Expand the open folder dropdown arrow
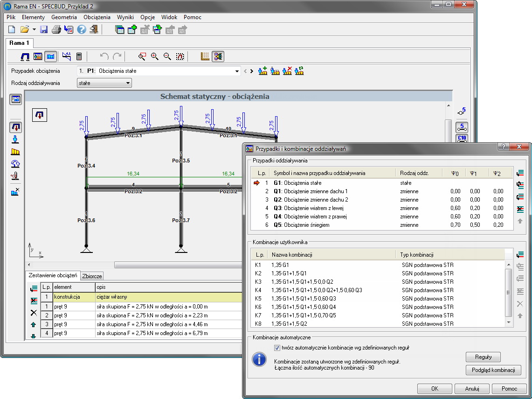Viewport: 532px width, 399px height. pyautogui.click(x=35, y=29)
